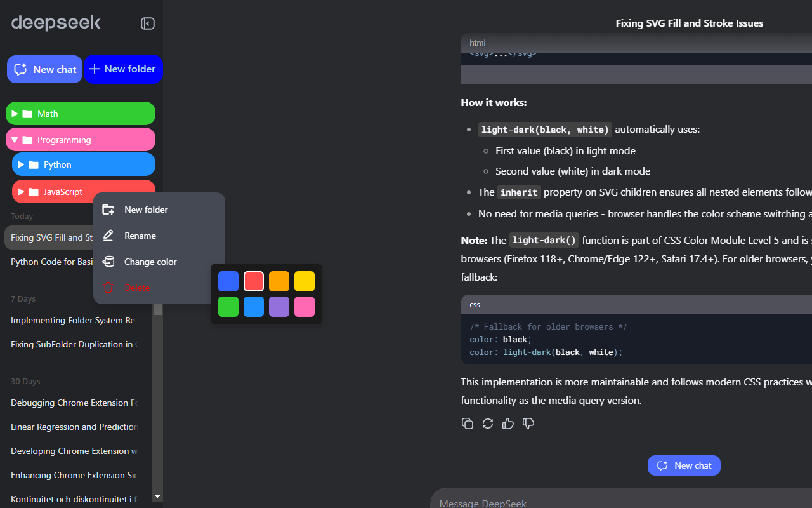The height and width of the screenshot is (508, 812).
Task: Click the New folder button at top
Action: (x=123, y=69)
